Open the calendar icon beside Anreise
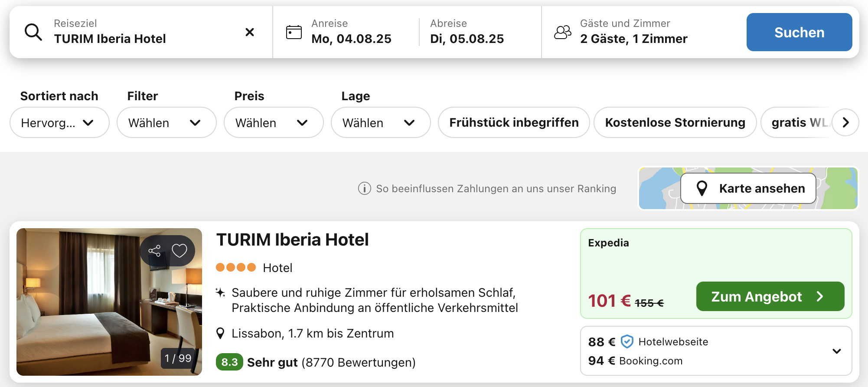The width and height of the screenshot is (868, 387). [294, 32]
